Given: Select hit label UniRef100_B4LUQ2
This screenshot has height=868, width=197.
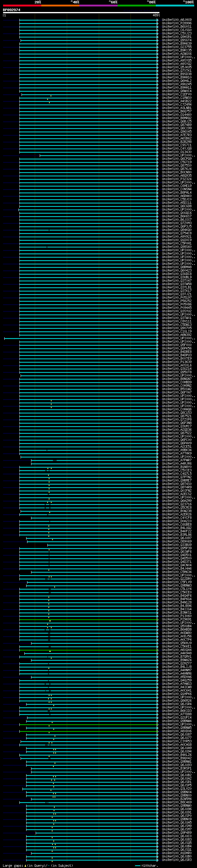Looking at the screenshot, I should click(177, 528).
